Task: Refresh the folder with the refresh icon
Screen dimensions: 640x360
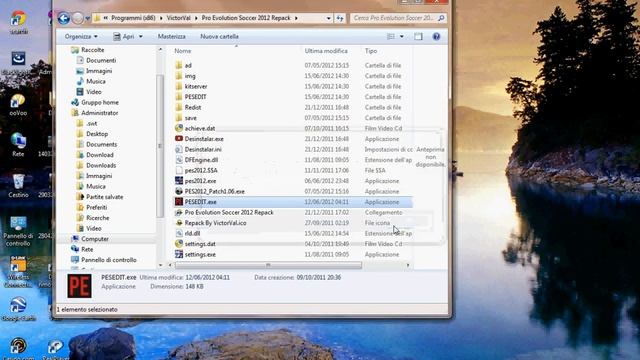Action: (340, 18)
